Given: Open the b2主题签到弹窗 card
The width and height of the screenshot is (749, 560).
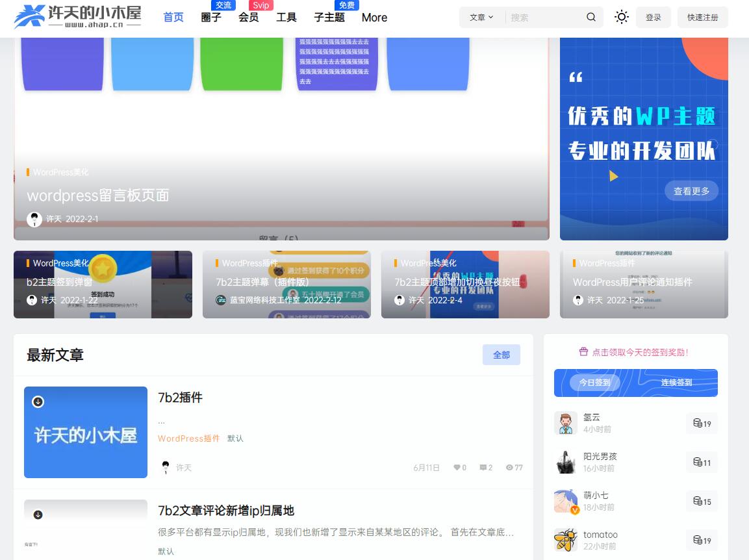Looking at the screenshot, I should click(103, 285).
